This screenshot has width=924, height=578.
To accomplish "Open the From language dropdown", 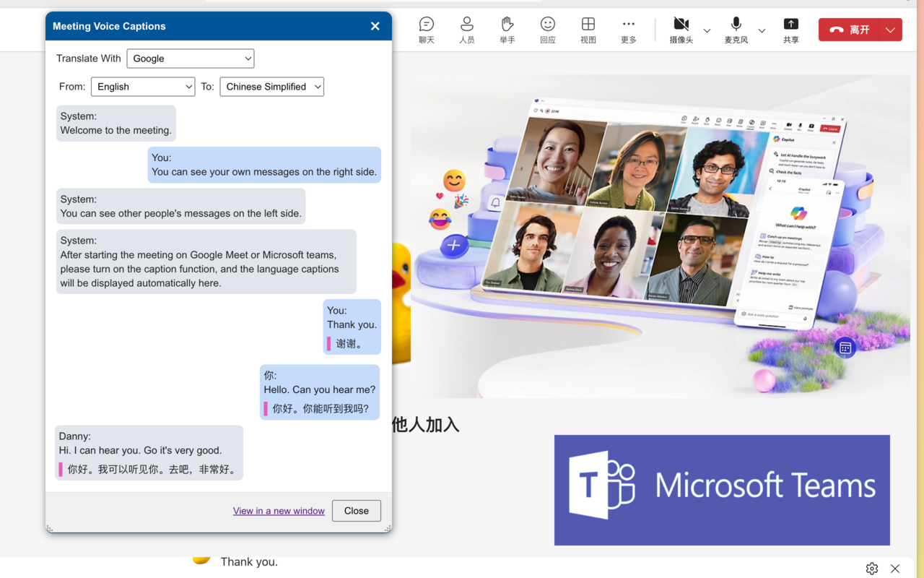I will point(143,87).
